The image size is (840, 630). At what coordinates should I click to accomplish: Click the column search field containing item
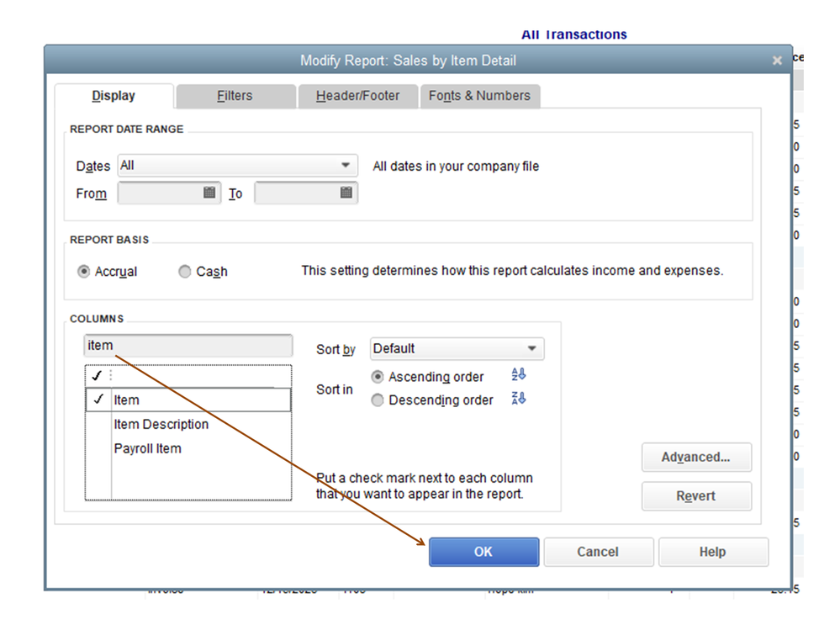click(188, 346)
